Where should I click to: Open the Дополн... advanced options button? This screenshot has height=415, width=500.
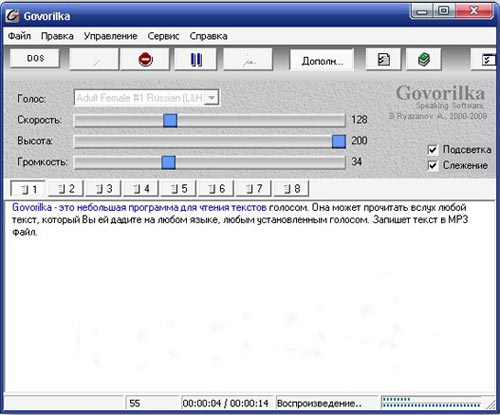click(322, 60)
